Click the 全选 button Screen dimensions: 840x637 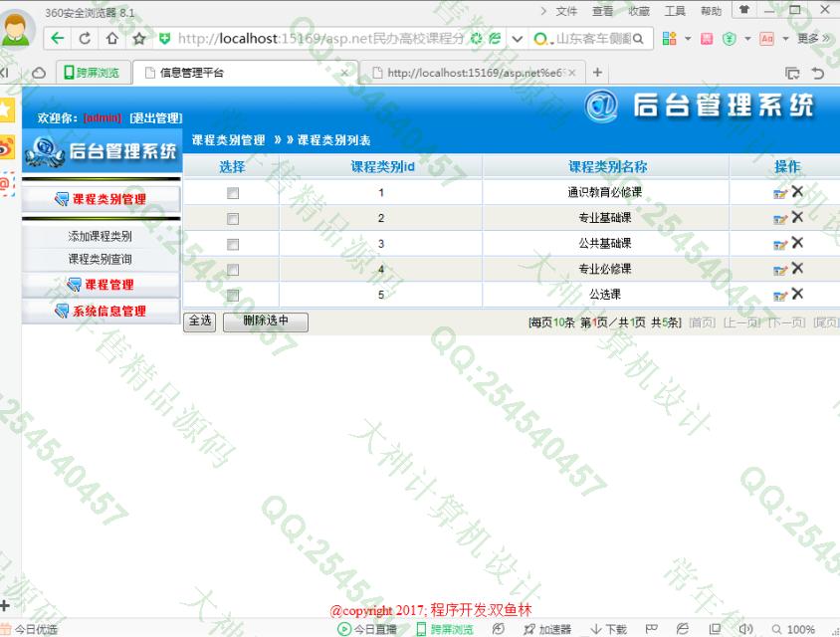200,321
